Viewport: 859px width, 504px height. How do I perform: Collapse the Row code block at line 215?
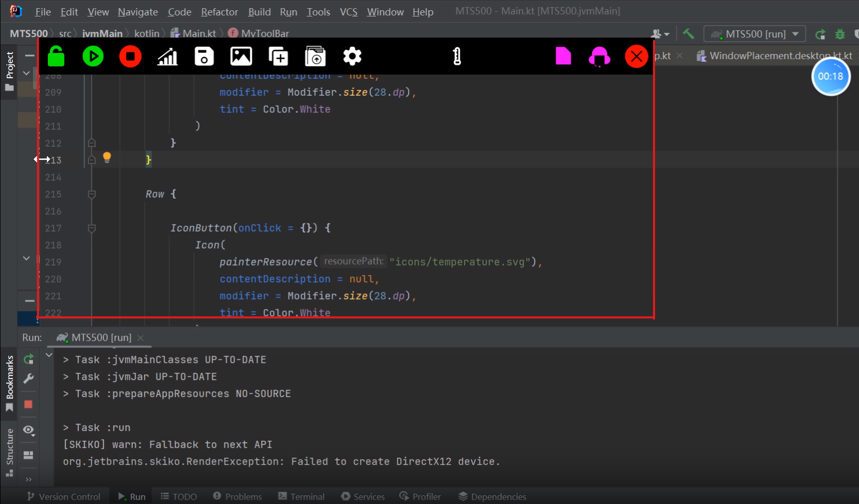click(x=92, y=195)
